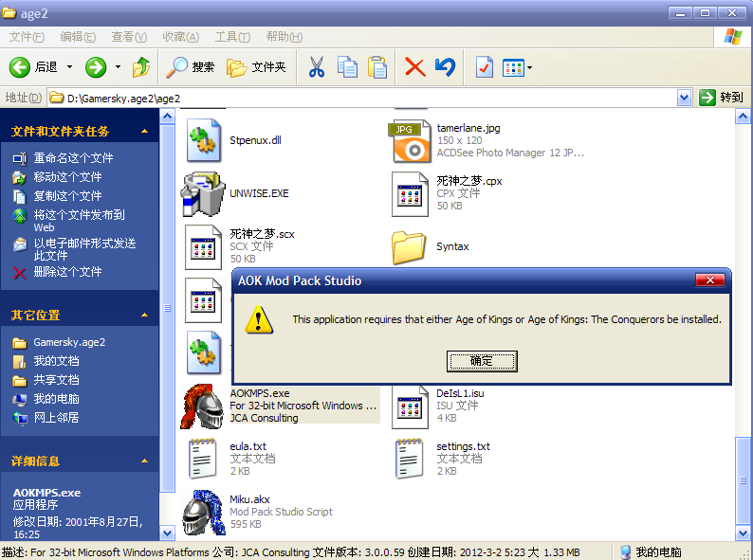Viewport: 753px width, 560px height.
Task: Open the 编辑(E) menu
Action: 78,37
